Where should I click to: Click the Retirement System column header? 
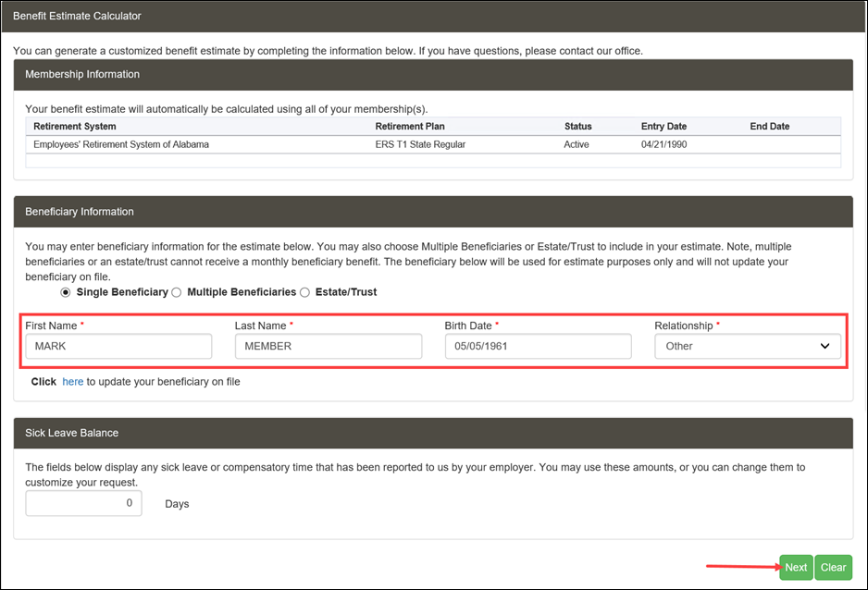click(75, 126)
